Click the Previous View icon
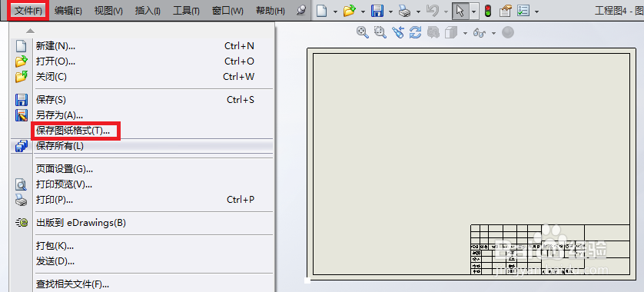This screenshot has height=292, width=644. (x=397, y=32)
